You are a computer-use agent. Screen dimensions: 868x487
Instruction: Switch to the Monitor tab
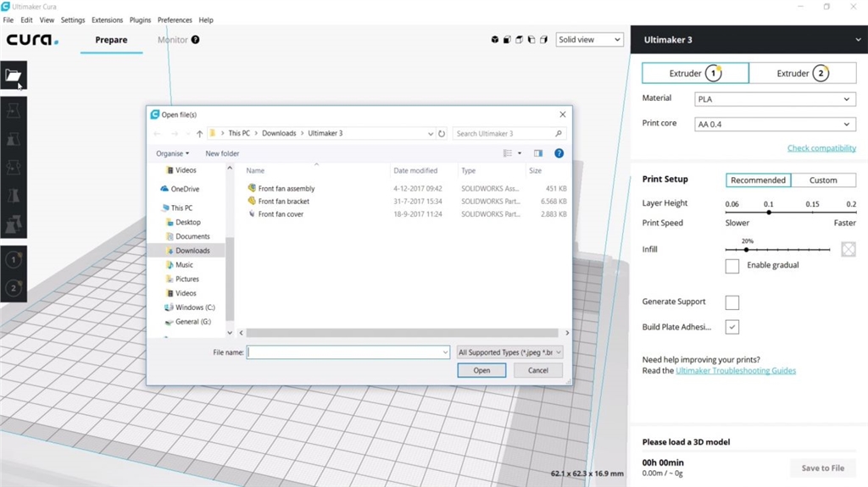(x=173, y=40)
